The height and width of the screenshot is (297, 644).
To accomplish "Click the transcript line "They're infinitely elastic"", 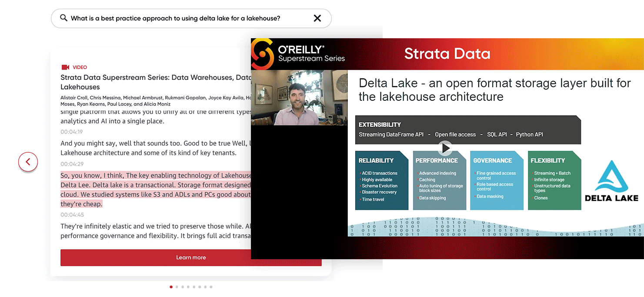I will (x=156, y=231).
